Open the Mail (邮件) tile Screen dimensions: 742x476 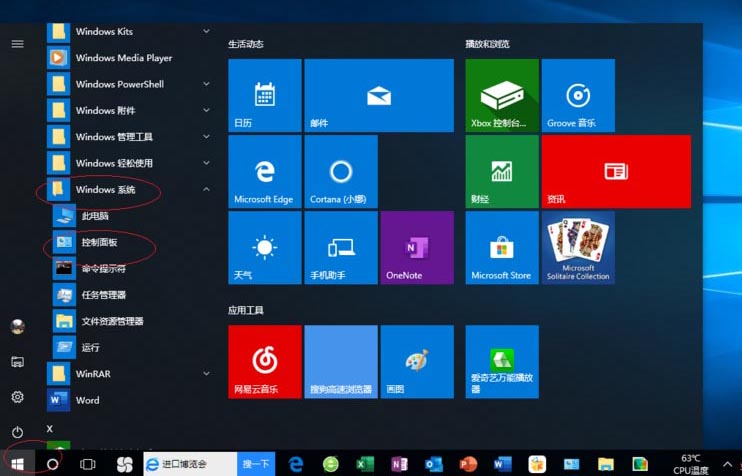click(379, 95)
